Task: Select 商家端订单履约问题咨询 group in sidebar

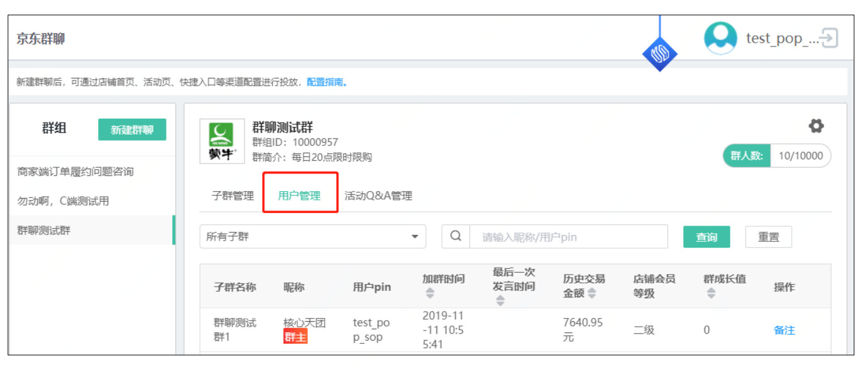Action: (x=75, y=172)
